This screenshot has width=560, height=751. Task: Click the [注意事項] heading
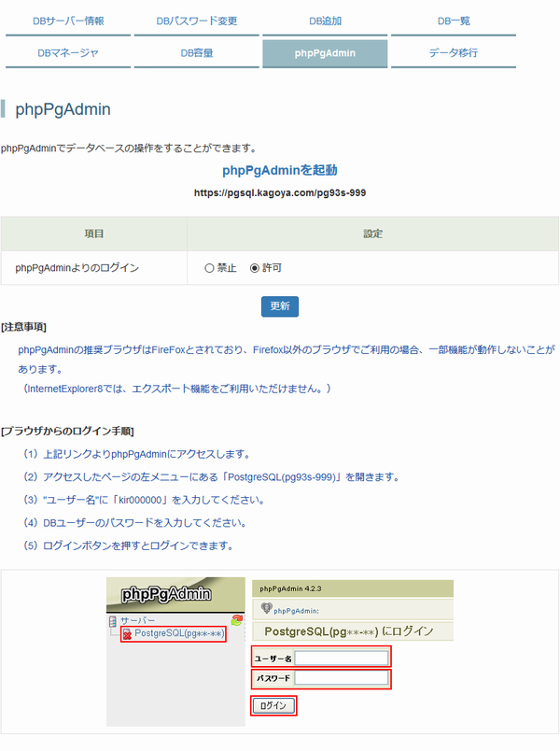click(23, 327)
